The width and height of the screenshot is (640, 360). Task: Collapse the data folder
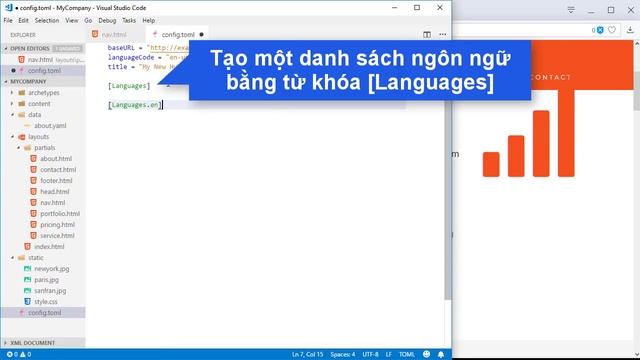coord(12,115)
